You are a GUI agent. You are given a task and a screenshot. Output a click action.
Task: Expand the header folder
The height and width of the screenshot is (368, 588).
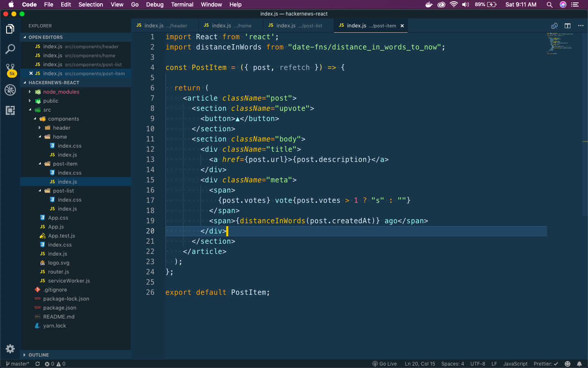click(76, 128)
